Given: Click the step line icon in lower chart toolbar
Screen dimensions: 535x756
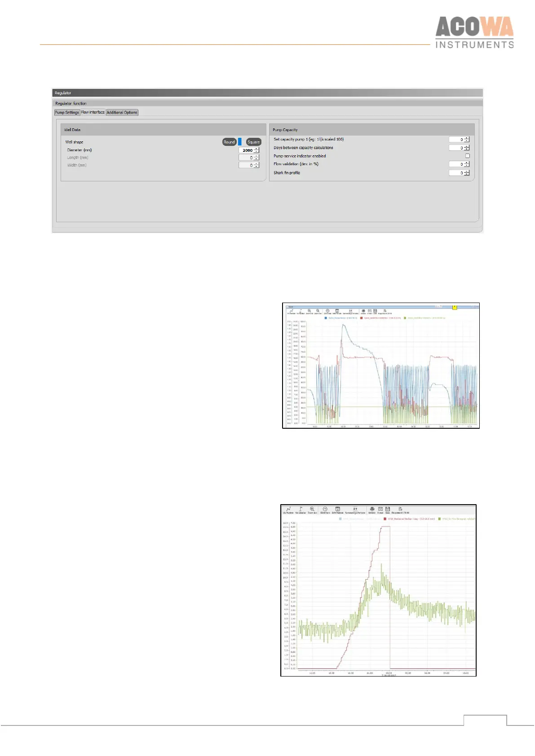Looking at the screenshot, I should click(x=301, y=509).
